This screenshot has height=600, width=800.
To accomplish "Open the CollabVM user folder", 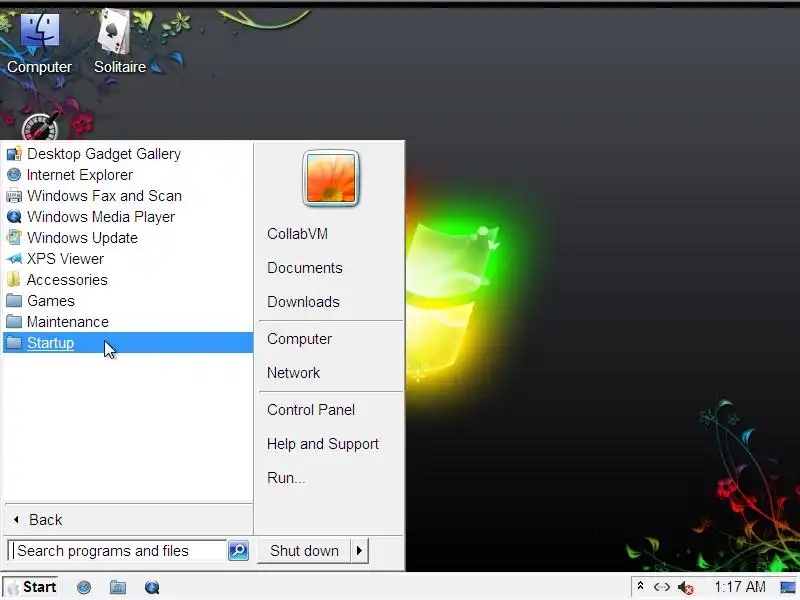I will coord(297,234).
